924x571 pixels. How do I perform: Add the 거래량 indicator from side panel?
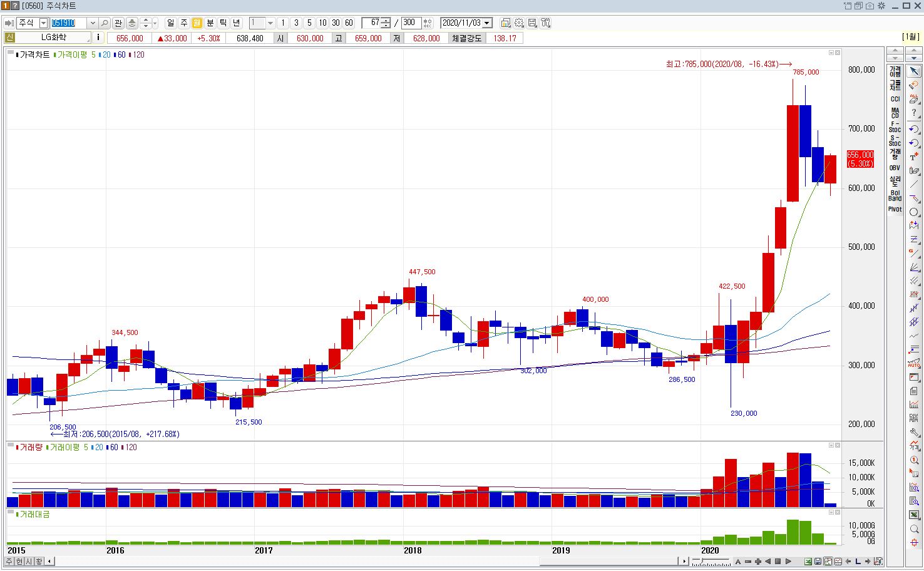[895, 154]
